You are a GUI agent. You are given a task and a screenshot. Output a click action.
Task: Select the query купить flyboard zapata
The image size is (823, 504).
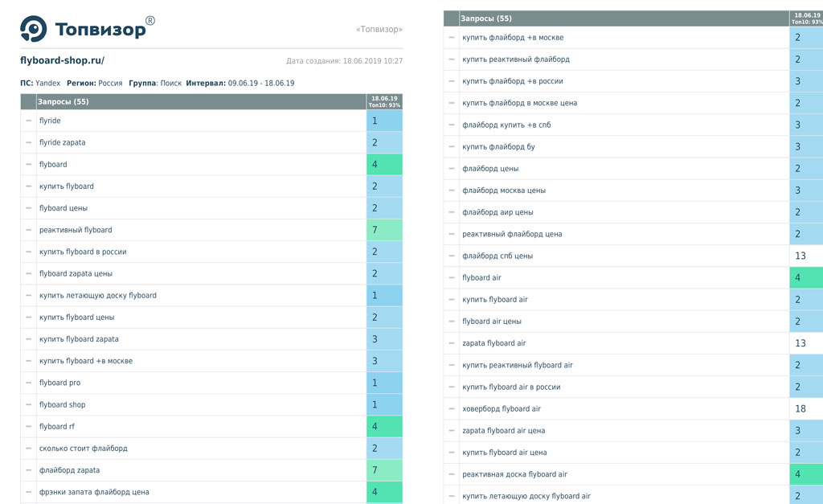tap(79, 339)
